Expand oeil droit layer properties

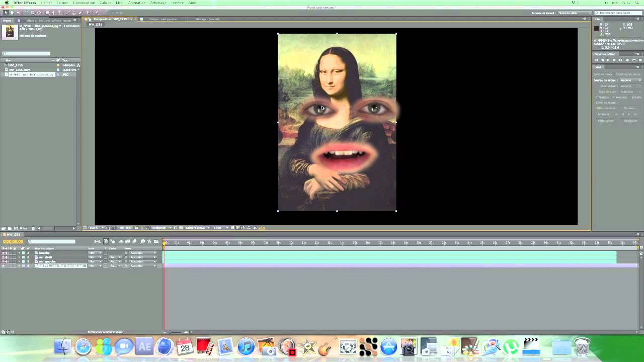tap(19, 257)
